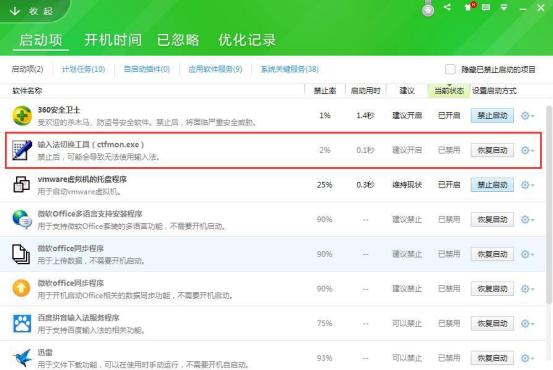Select the 迅雷 name text
Image resolution: width=553 pixels, height=370 pixels.
coord(45,352)
